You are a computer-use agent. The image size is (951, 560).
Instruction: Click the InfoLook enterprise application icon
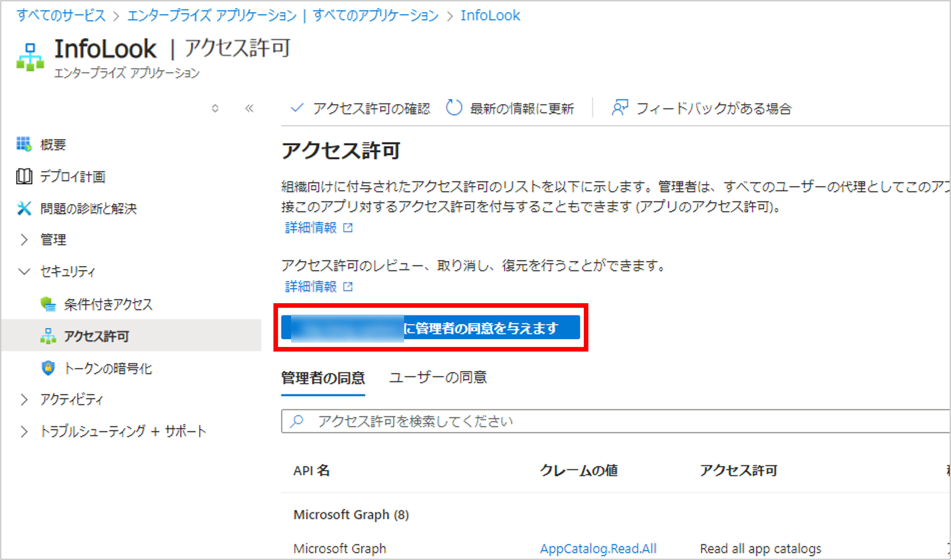point(30,57)
